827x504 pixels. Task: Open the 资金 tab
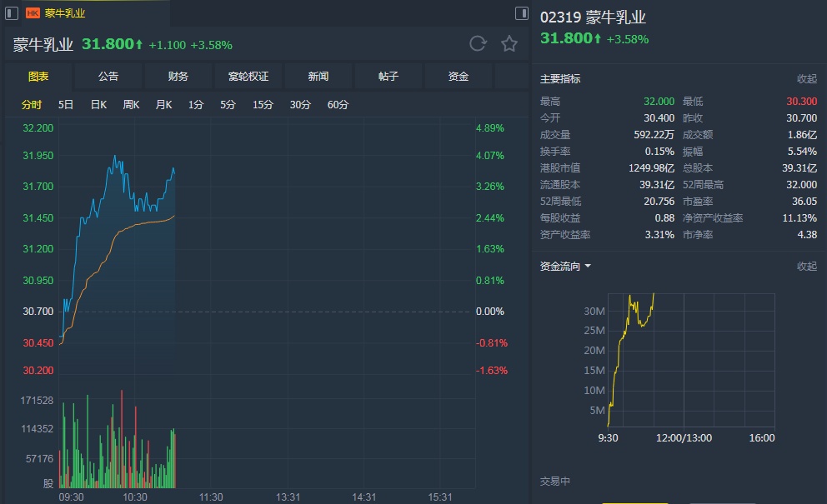click(459, 77)
